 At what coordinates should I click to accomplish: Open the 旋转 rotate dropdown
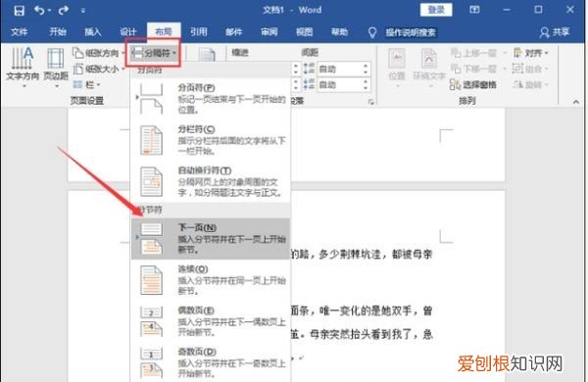coord(530,84)
